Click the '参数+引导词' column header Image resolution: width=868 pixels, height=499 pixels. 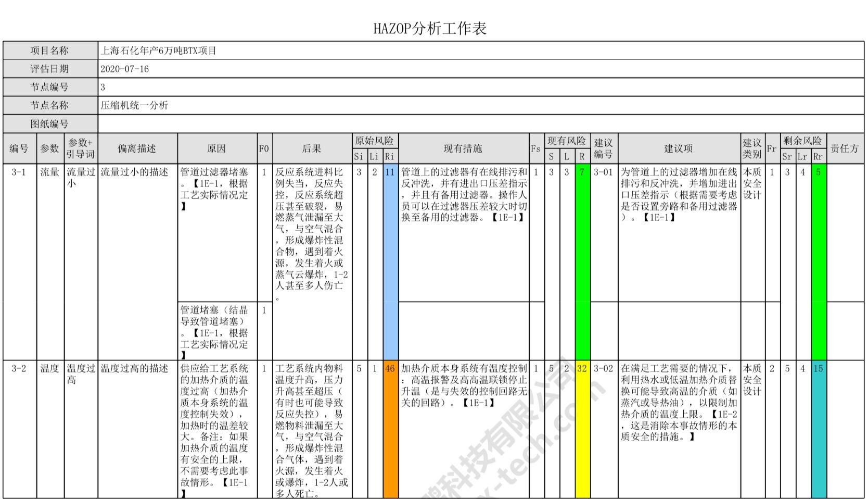[x=81, y=148]
